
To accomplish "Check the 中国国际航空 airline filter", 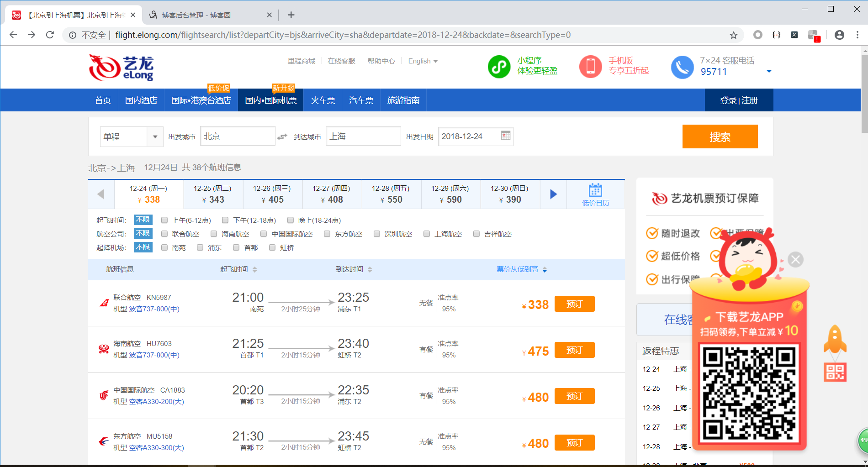I will [264, 234].
